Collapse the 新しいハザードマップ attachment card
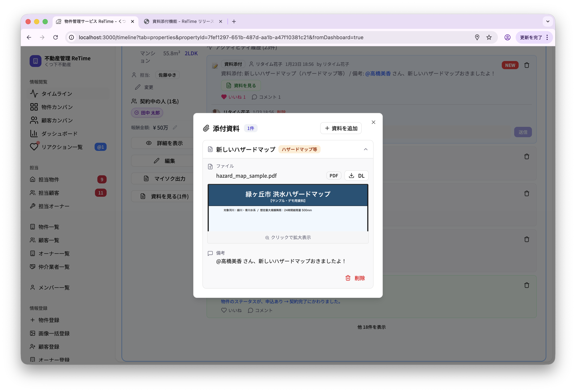Screen dimensions: 576x392 (x=366, y=149)
